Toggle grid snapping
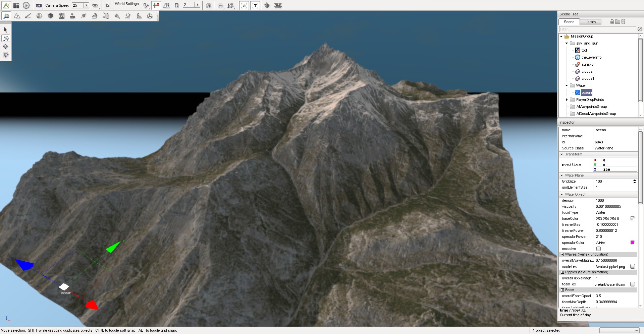This screenshot has height=334, width=644. point(156,5)
